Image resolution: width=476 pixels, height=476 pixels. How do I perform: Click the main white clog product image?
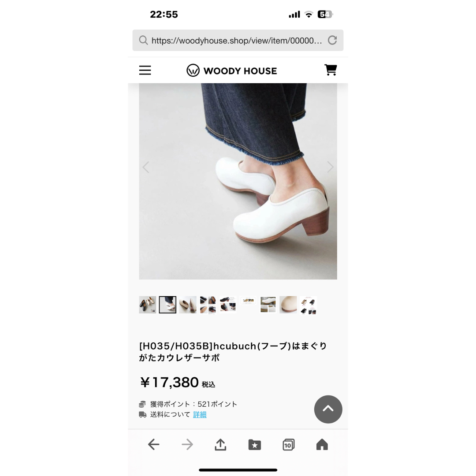tap(238, 181)
